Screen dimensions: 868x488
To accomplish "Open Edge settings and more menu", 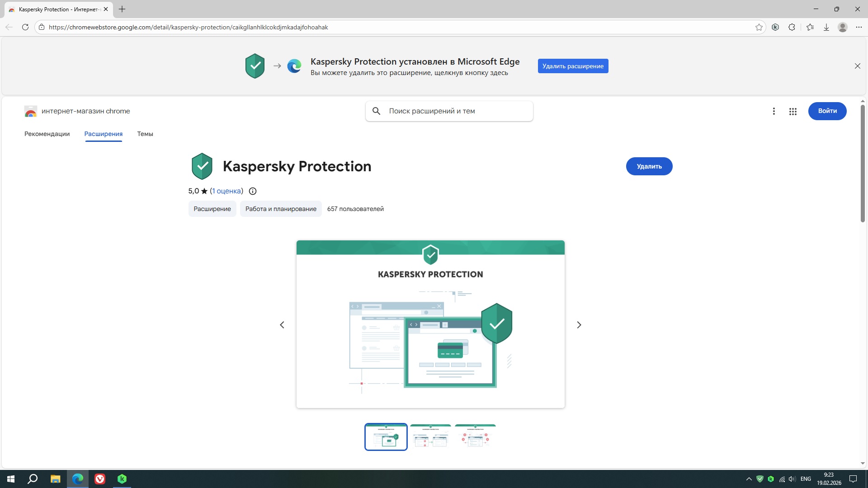I will (859, 27).
